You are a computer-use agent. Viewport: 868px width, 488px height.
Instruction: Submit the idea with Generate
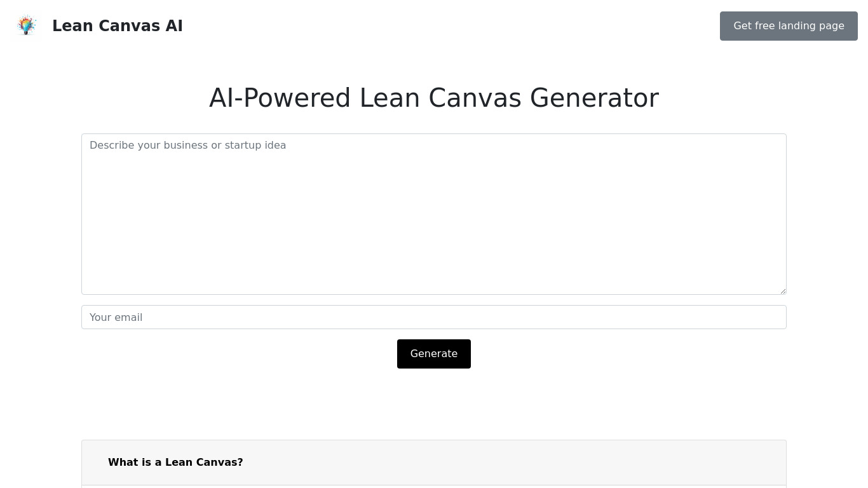coord(433,354)
